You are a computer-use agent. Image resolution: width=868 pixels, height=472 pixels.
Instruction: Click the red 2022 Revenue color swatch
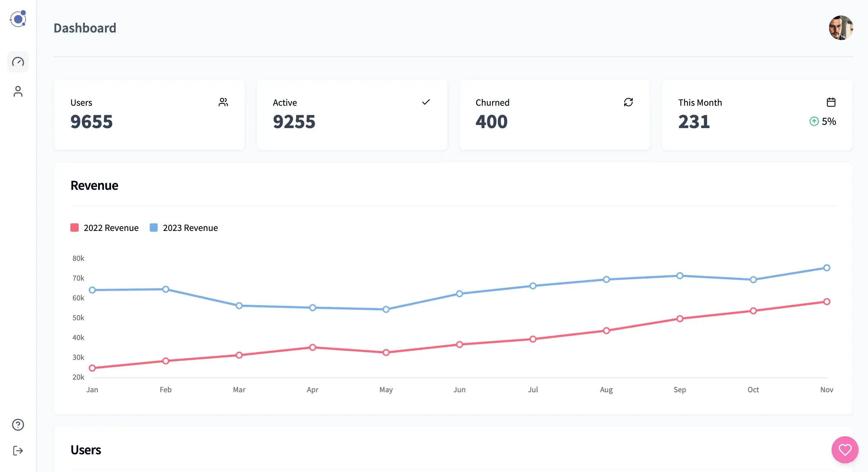(x=74, y=227)
